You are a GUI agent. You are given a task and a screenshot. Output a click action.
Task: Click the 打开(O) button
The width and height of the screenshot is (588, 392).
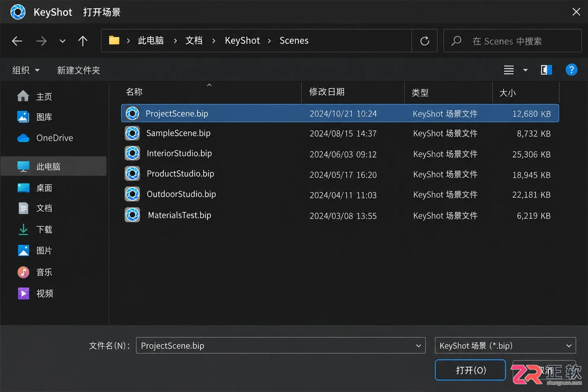pyautogui.click(x=470, y=370)
